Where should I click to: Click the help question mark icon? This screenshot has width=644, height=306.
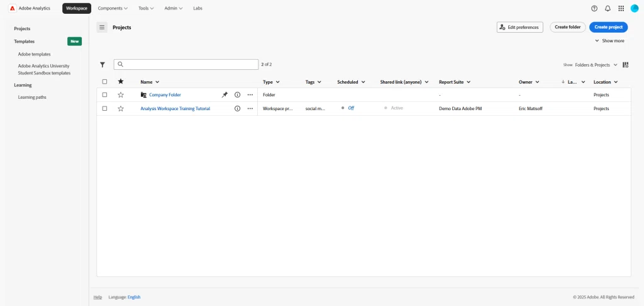[x=594, y=8]
